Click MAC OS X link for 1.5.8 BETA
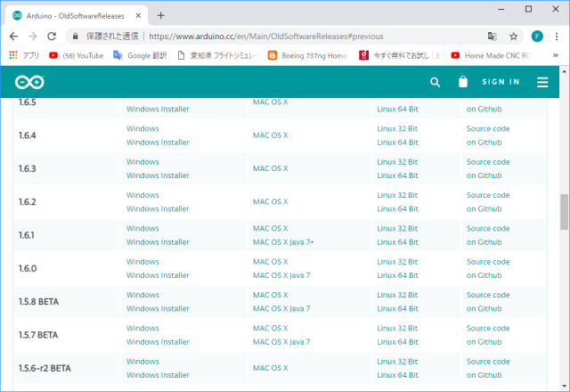This screenshot has width=570, height=392. point(270,295)
